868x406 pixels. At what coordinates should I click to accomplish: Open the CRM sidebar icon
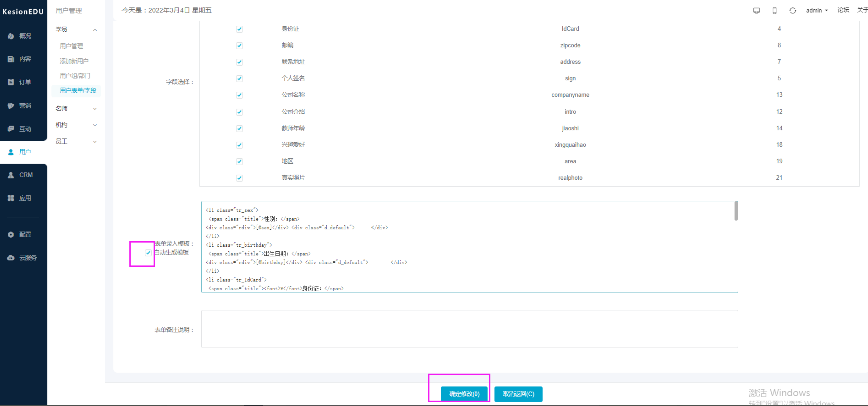11,175
